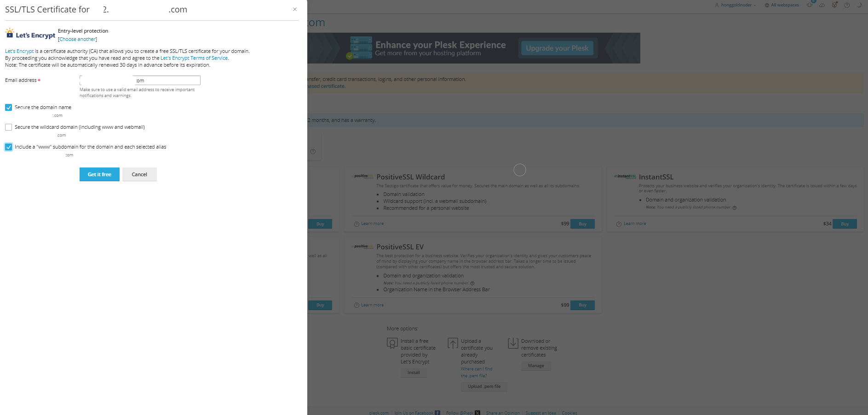Viewport: 868px width, 415px height.
Task: Open Learn more for PositiveSSL EV
Action: coord(372,305)
